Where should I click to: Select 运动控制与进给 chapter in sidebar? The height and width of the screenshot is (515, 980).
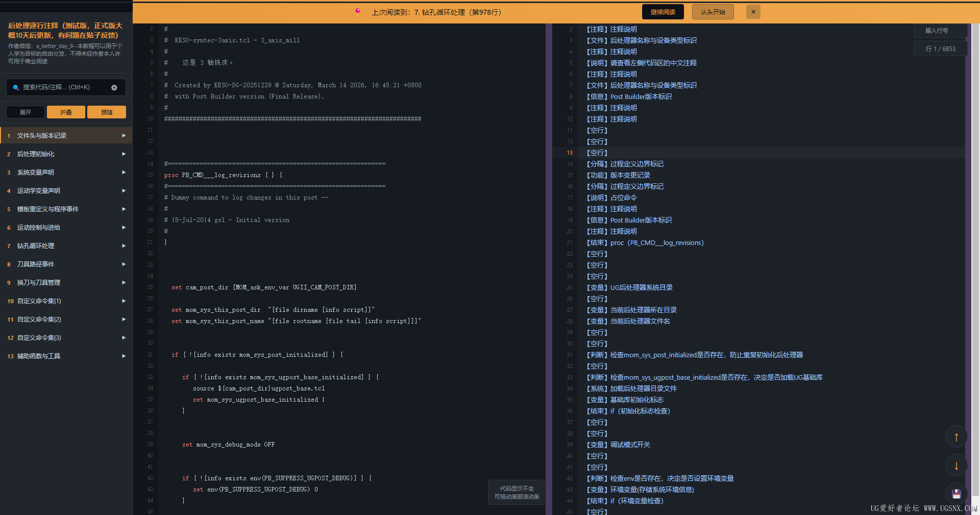click(39, 228)
